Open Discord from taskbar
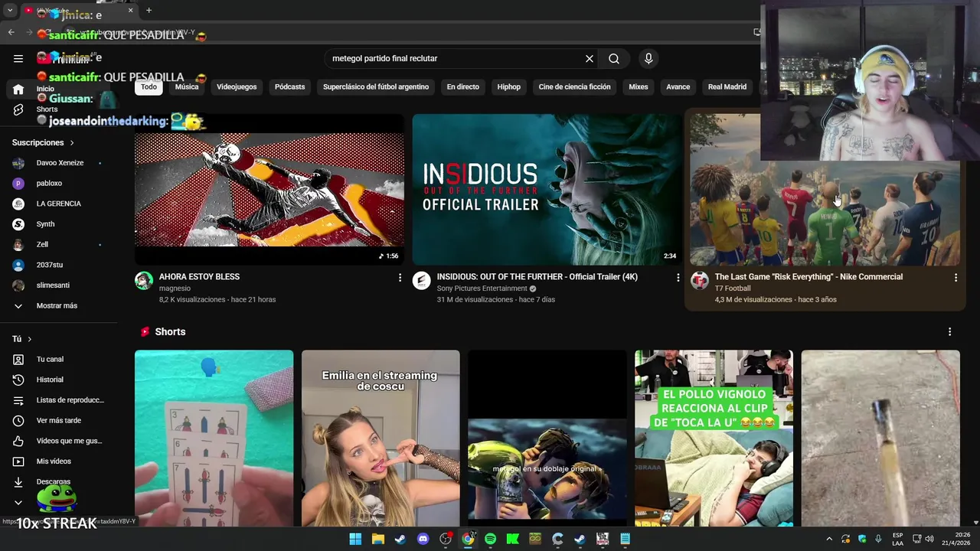The width and height of the screenshot is (980, 551). tap(423, 539)
